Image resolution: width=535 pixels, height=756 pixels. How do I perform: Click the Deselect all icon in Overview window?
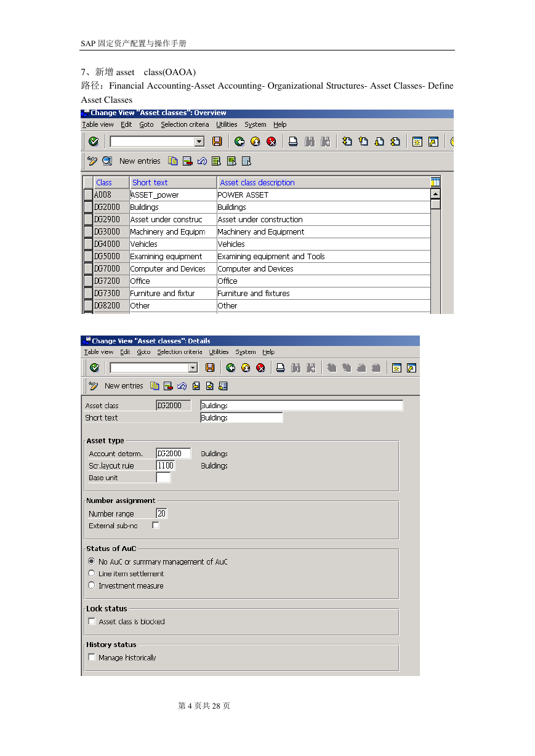(x=246, y=161)
